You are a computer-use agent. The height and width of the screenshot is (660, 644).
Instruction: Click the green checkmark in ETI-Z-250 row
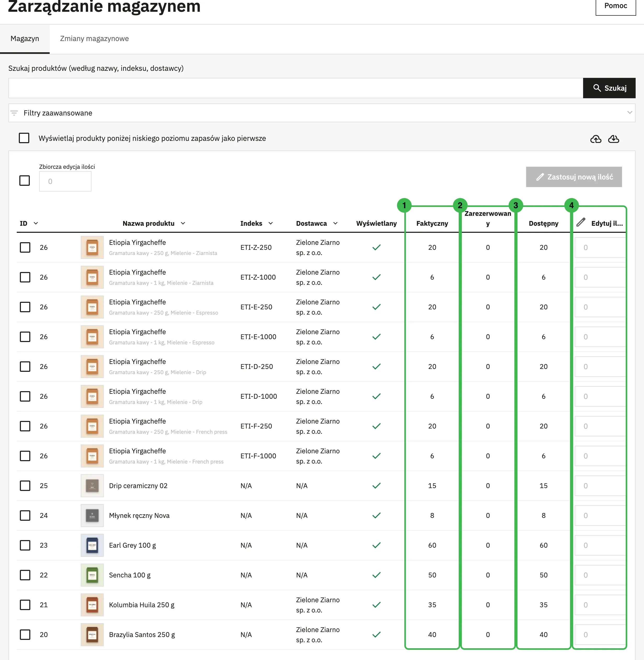376,247
